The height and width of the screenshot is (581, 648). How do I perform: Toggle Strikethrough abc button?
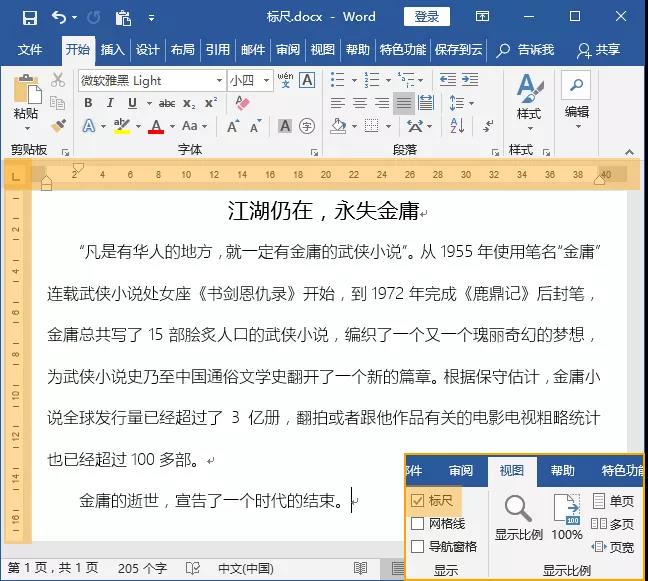tap(167, 103)
